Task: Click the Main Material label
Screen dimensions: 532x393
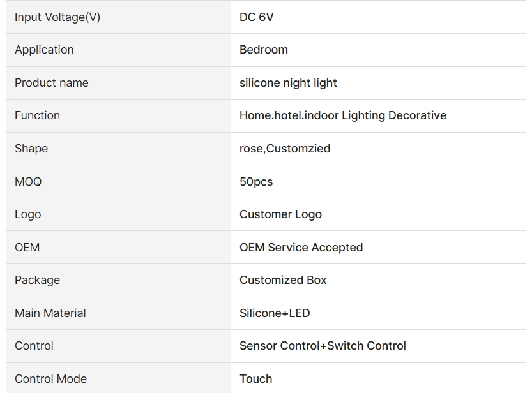Action: coord(50,313)
